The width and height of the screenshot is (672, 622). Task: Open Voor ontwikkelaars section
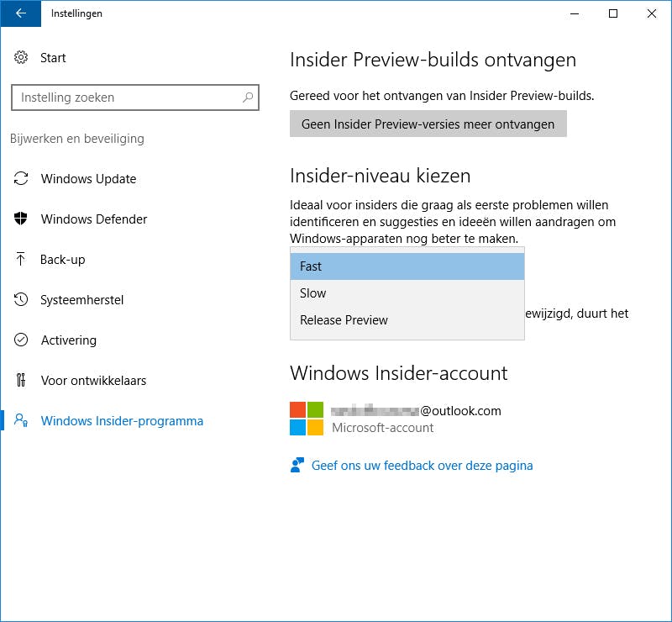point(93,380)
